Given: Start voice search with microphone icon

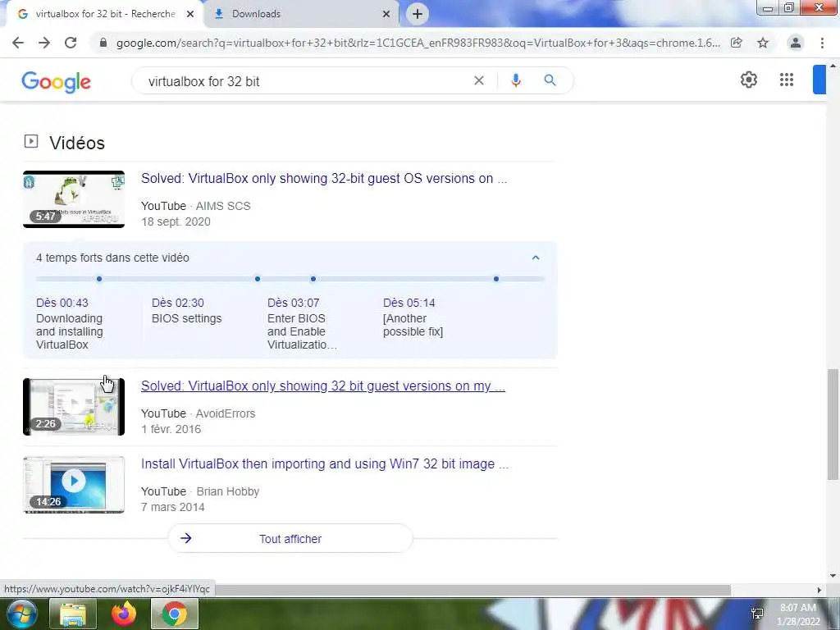Looking at the screenshot, I should click(x=516, y=80).
